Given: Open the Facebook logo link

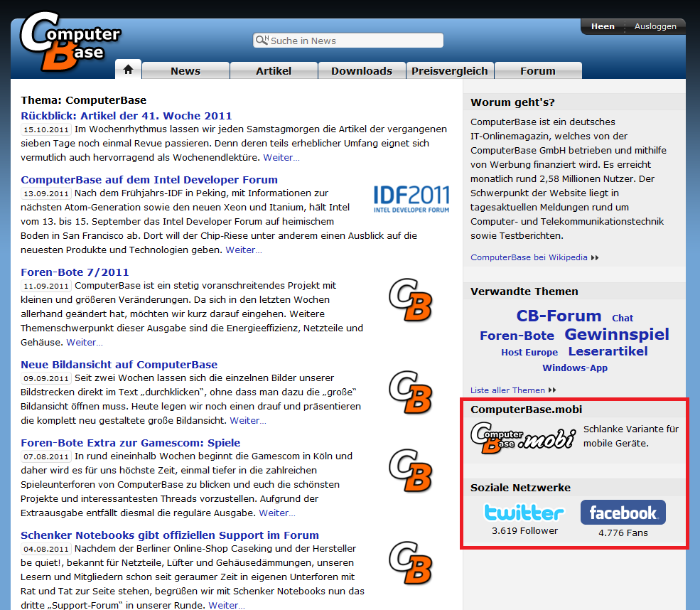Looking at the screenshot, I should (x=623, y=512).
